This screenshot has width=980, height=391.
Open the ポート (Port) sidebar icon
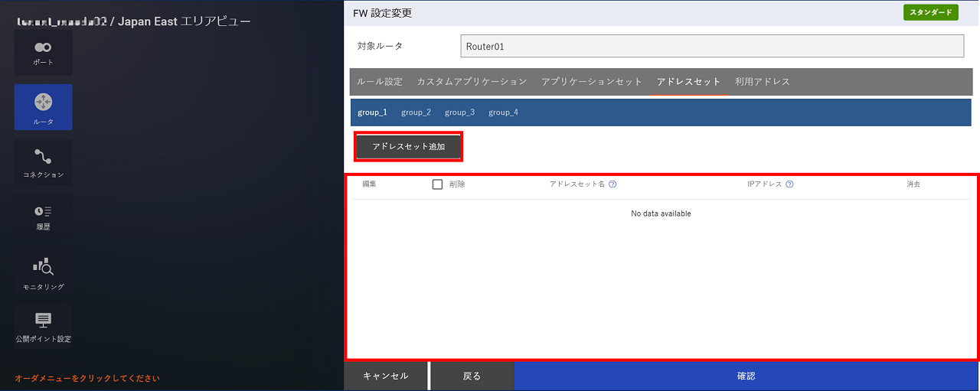tap(43, 53)
